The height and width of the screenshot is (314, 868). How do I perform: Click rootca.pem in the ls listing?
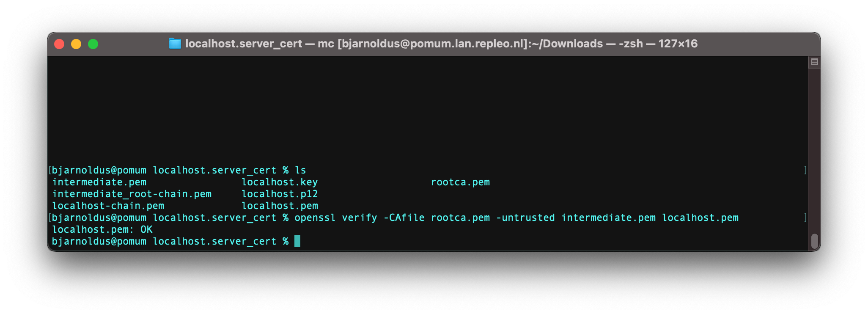460,182
